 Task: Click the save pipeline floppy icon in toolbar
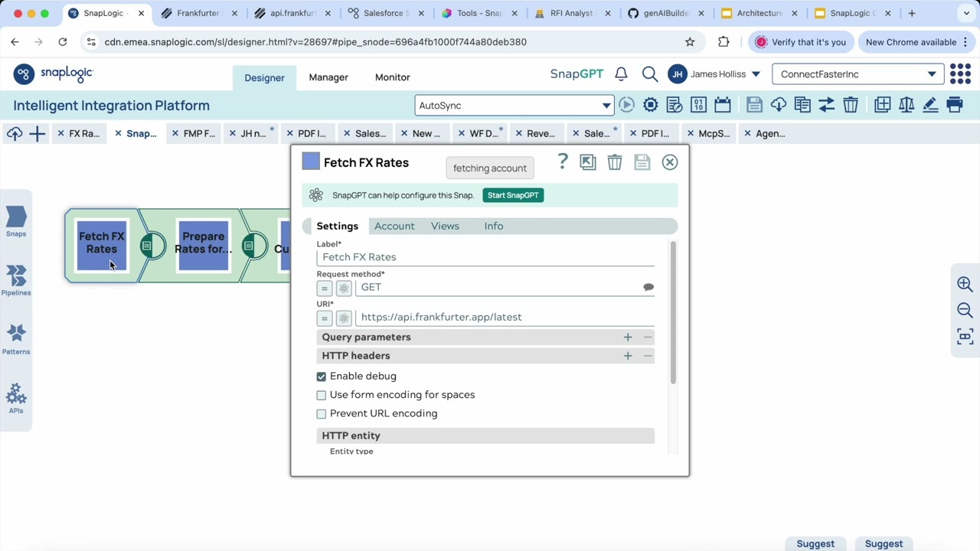click(754, 105)
